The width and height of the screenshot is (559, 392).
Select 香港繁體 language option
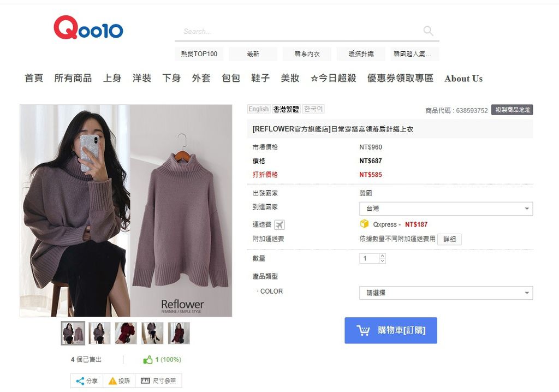point(286,109)
